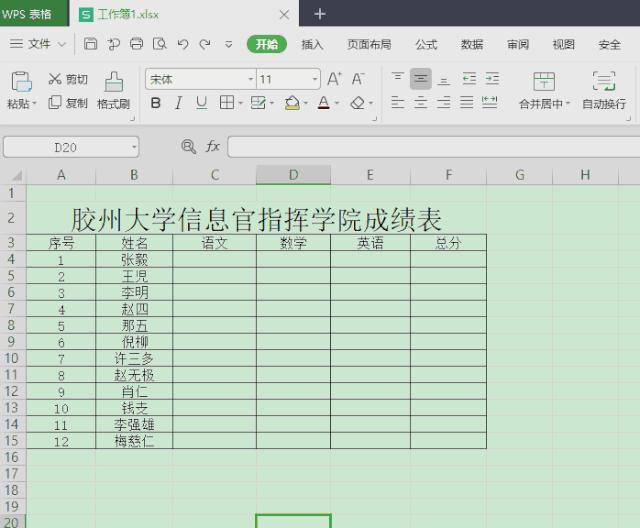Expand the Paste options arrow
The width and height of the screenshot is (640, 528).
pos(34,103)
